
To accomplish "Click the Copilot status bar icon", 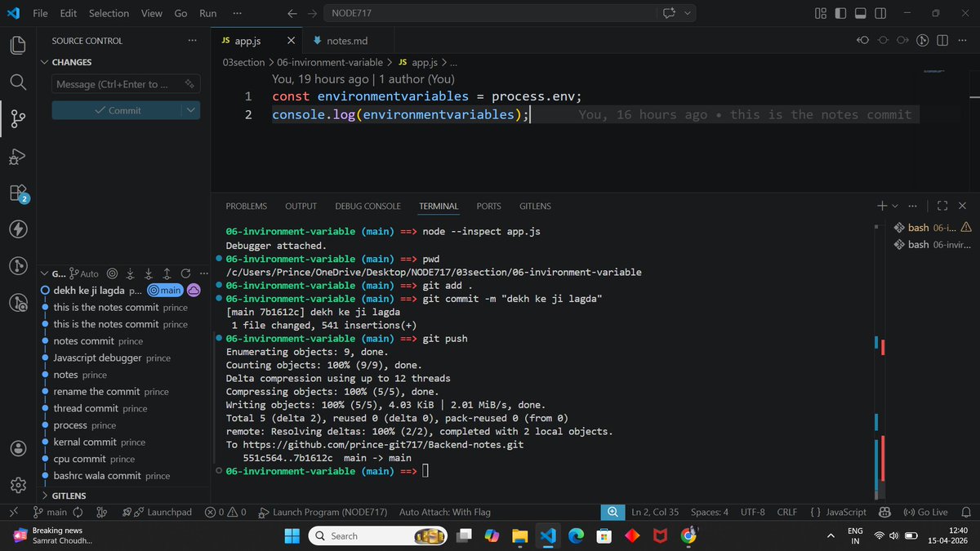I will (884, 512).
